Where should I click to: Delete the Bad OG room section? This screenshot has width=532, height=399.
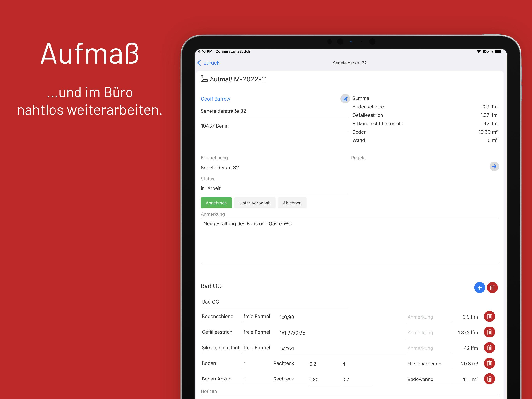(x=492, y=288)
